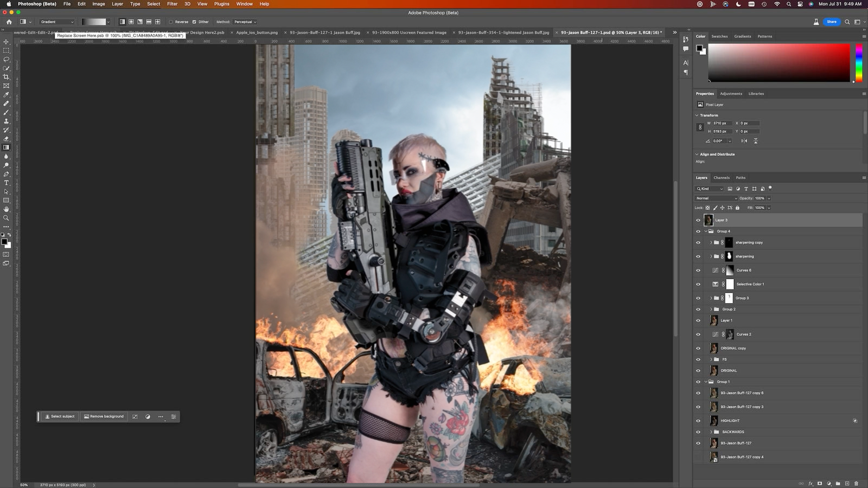The image size is (868, 488).
Task: Select the Move tool
Action: [x=6, y=42]
